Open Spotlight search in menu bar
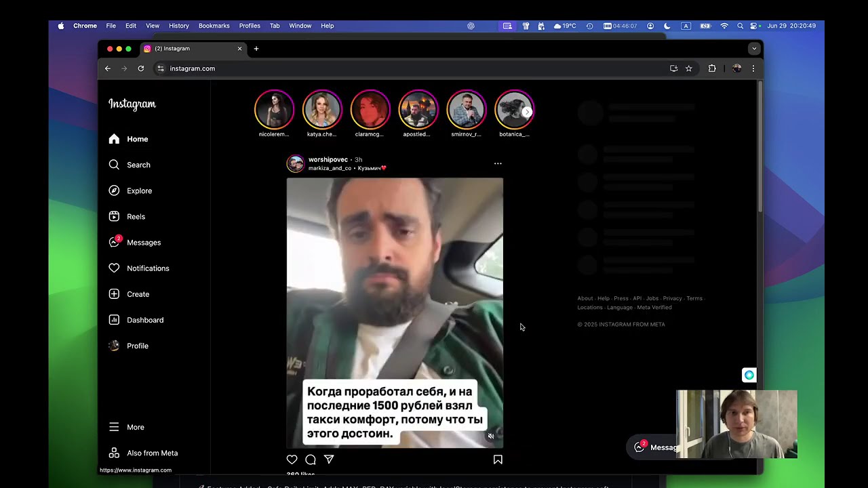The height and width of the screenshot is (488, 868). tap(740, 26)
